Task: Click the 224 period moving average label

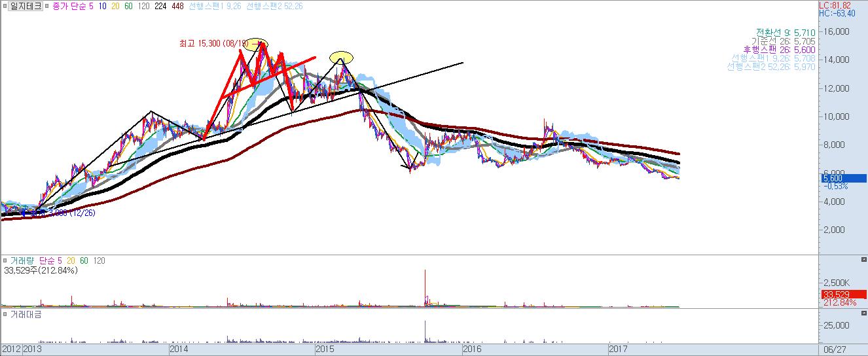Action: pyautogui.click(x=160, y=6)
